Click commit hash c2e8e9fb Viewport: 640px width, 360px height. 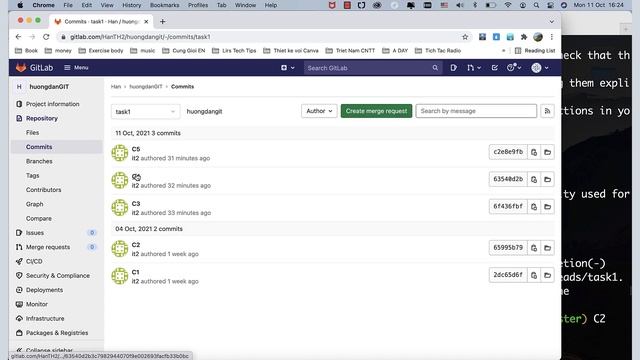point(508,152)
